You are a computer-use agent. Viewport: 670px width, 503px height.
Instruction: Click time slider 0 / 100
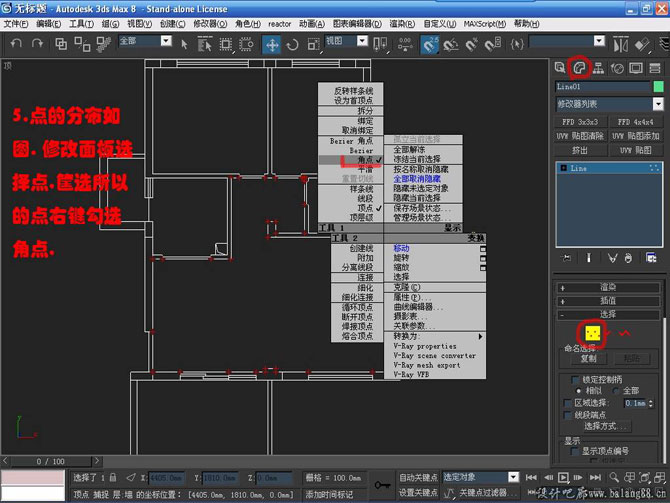coord(51,462)
